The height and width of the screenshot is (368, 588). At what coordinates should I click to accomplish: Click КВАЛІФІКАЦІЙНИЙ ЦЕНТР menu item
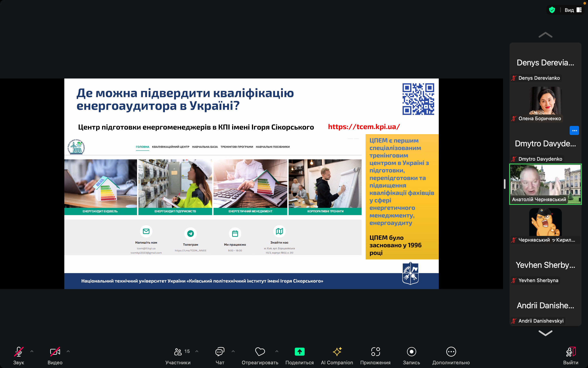tap(170, 147)
